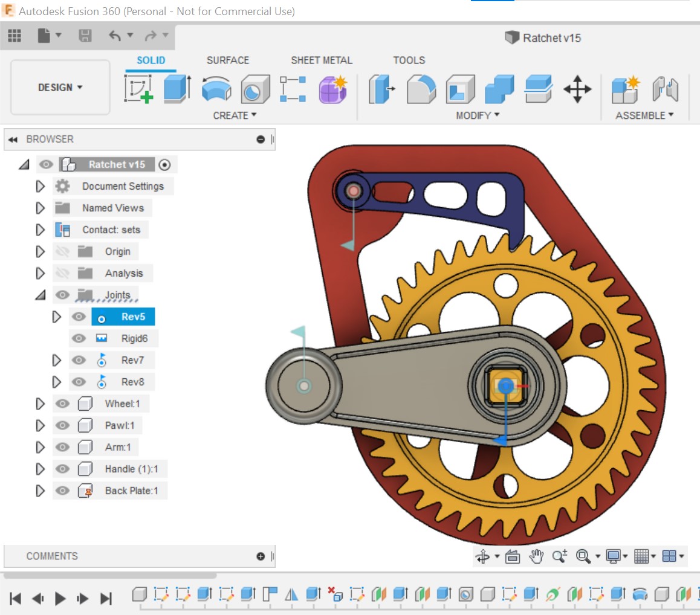Click the Fit zoom window tool
This screenshot has height=615, width=700.
pyautogui.click(x=583, y=556)
